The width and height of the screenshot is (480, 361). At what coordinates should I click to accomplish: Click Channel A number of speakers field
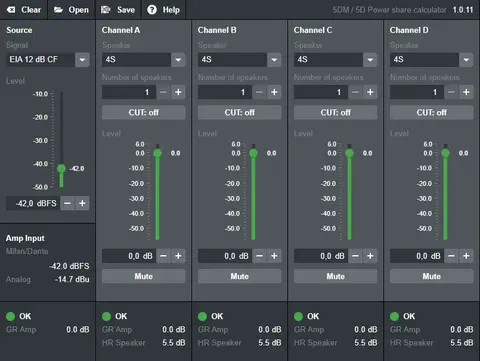[x=129, y=92]
